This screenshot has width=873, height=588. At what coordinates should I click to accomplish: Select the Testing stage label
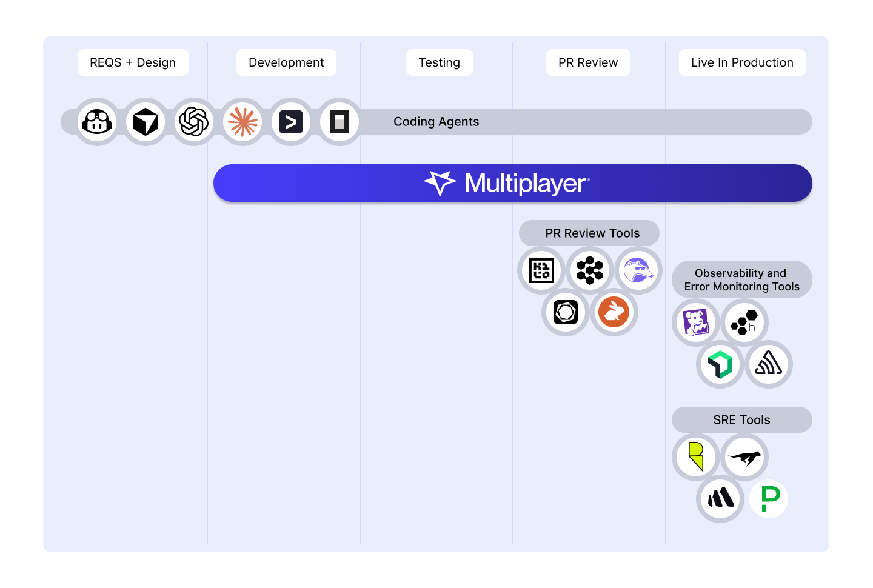[440, 62]
